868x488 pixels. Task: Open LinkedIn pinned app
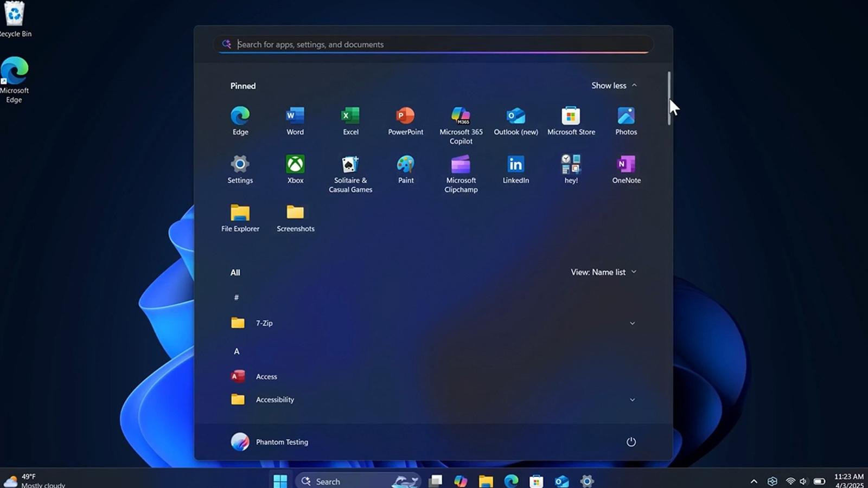click(516, 169)
